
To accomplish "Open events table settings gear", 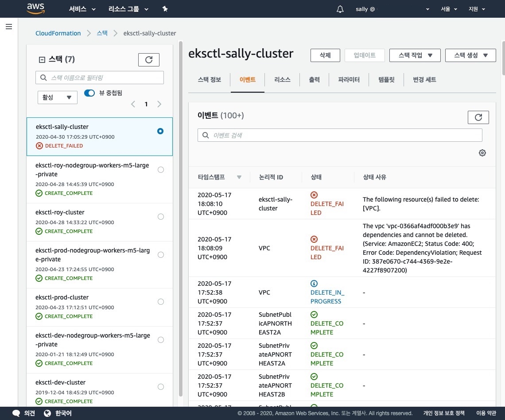I will pos(482,153).
